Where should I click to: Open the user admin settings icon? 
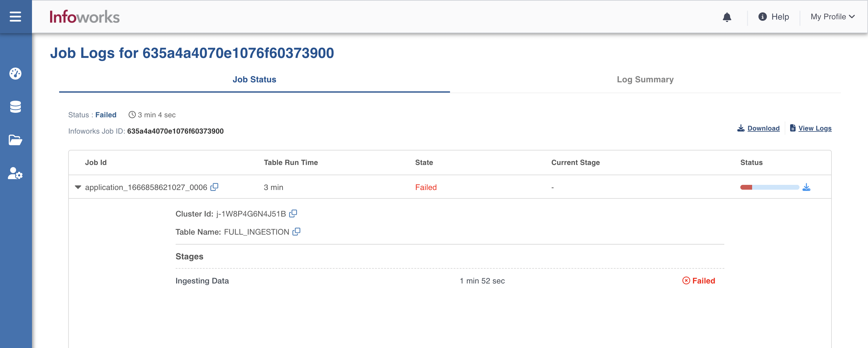coord(15,173)
